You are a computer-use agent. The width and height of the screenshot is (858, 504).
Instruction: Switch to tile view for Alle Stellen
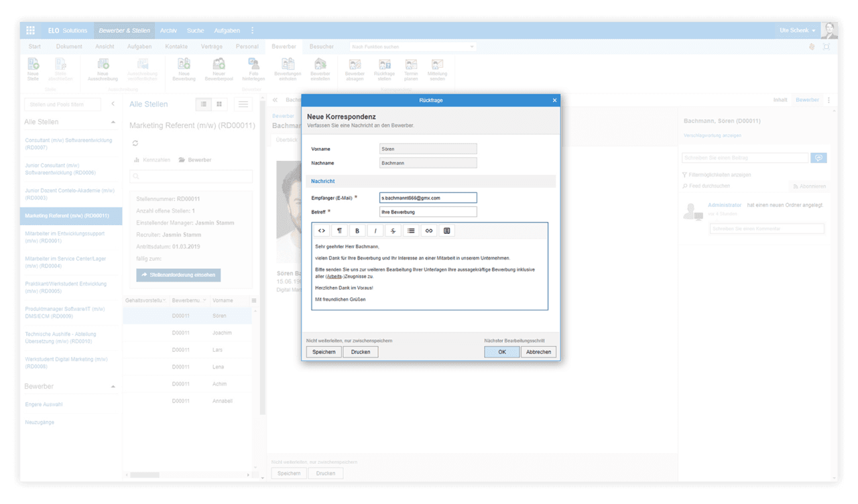(219, 104)
